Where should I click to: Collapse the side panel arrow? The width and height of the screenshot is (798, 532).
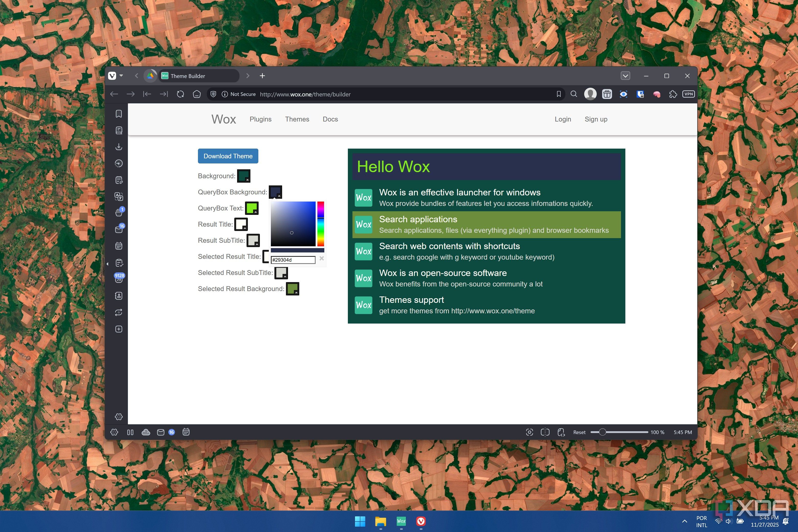point(108,264)
